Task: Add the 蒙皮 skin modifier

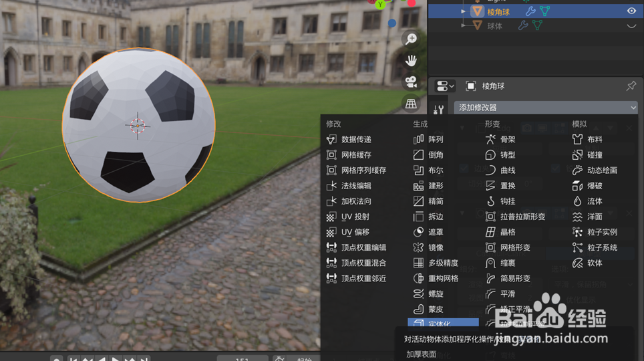Action: 428,310
